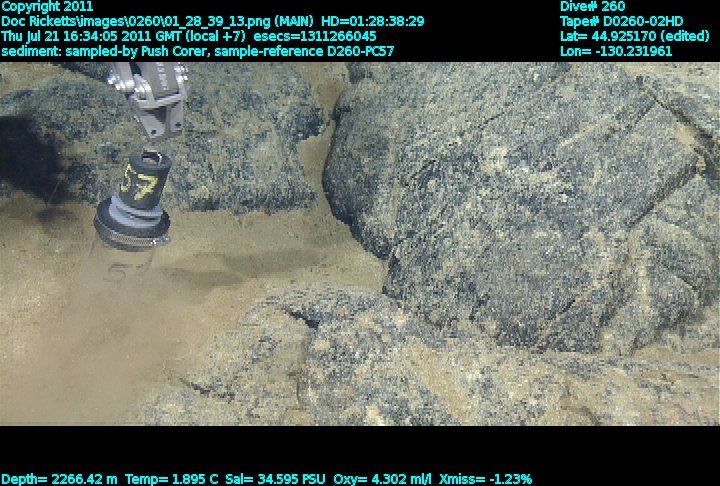Screen dimensions: 720x486
Task: Click the Lat= 44.925170 readout
Action: click(635, 36)
